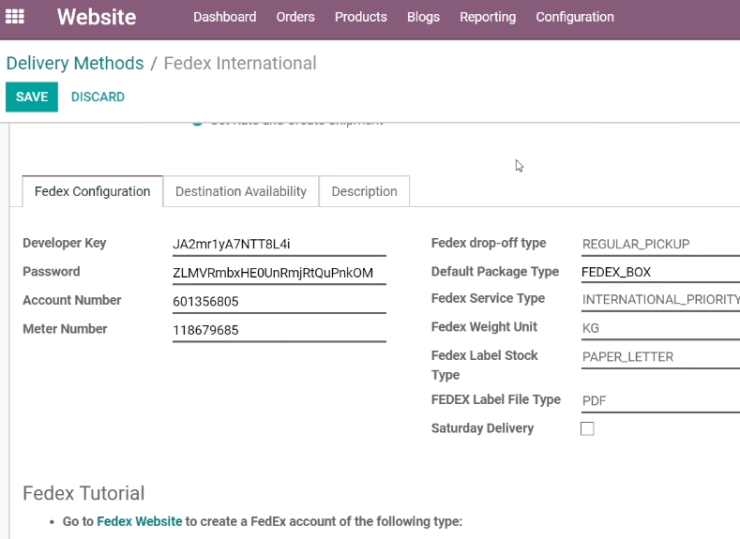Save the Fedex International record

(x=32, y=97)
